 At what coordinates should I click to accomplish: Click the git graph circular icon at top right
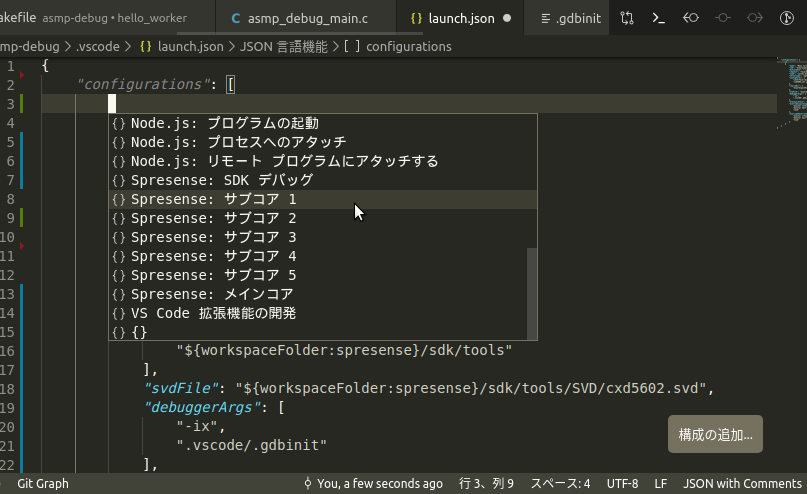click(788, 18)
